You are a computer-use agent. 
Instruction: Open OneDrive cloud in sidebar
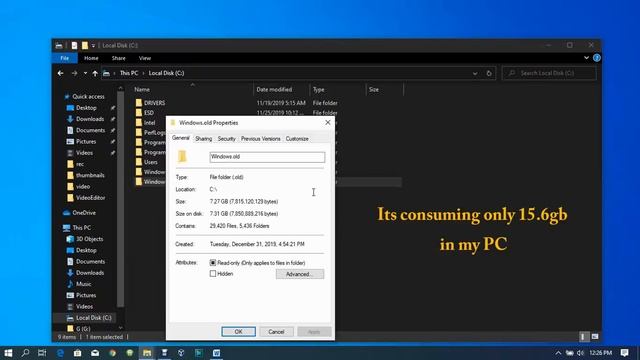click(67, 213)
